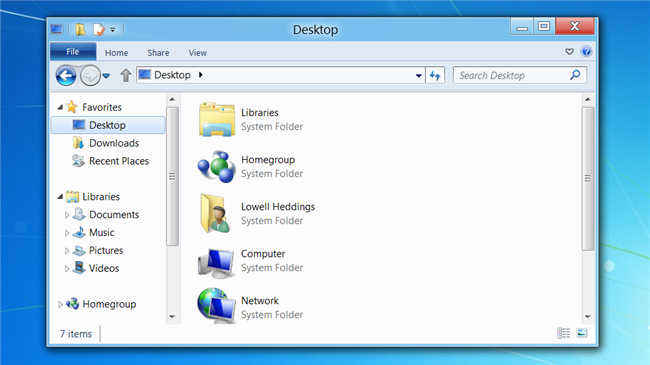The image size is (650, 365).
Task: Click the search magnifier icon
Action: coord(575,75)
